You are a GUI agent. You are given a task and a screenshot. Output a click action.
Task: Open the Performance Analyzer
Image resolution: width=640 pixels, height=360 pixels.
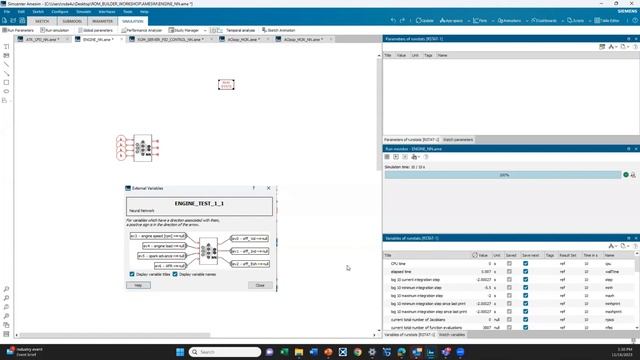pyautogui.click(x=142, y=30)
